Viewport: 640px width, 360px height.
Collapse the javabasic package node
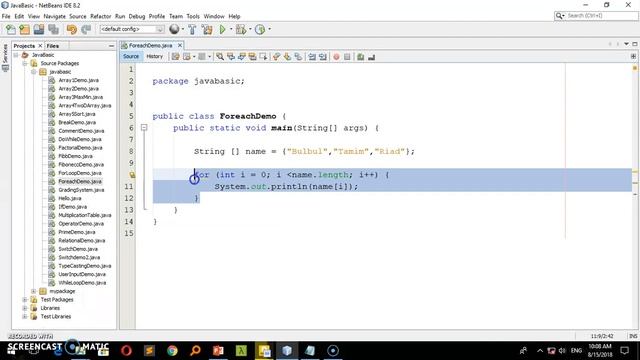(x=34, y=72)
